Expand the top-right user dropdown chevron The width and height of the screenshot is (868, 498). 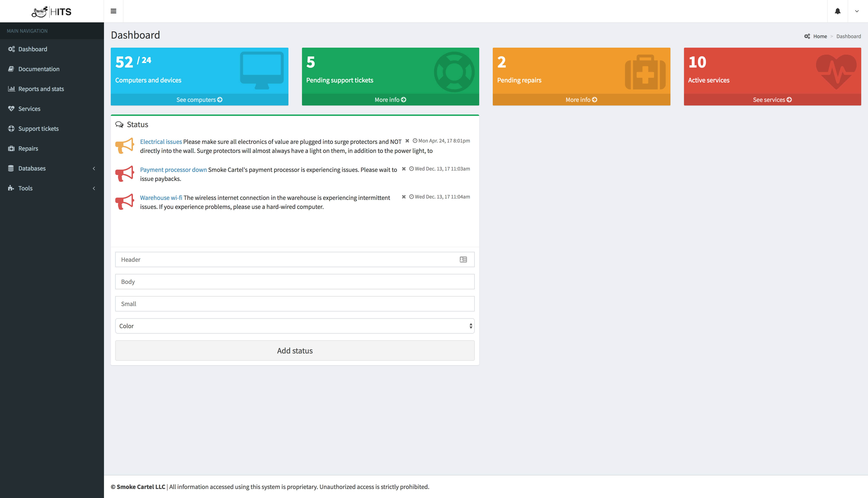[x=857, y=11]
